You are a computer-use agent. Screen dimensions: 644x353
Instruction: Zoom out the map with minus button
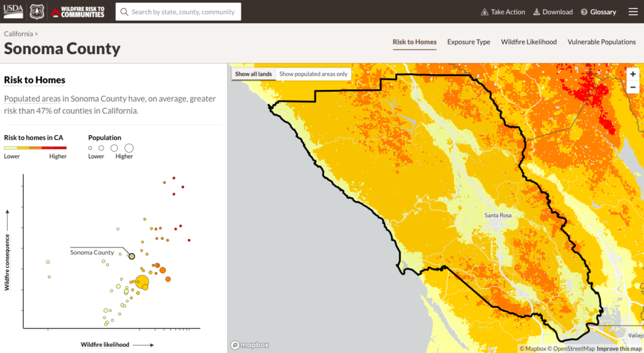(x=633, y=87)
